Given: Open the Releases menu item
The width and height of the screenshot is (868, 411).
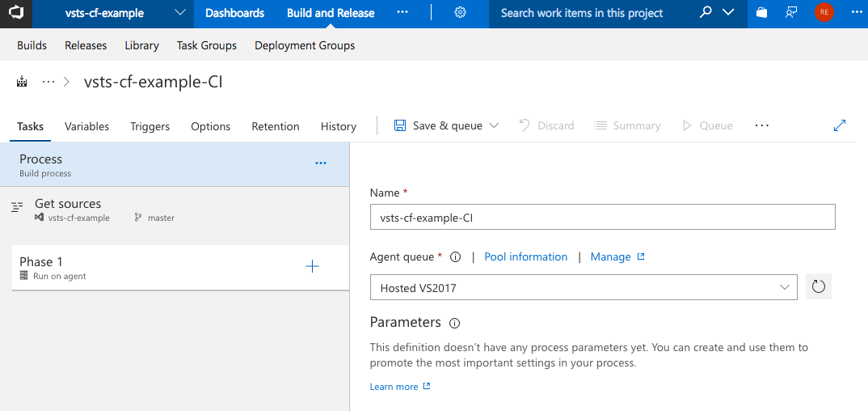Looking at the screenshot, I should pyautogui.click(x=86, y=45).
